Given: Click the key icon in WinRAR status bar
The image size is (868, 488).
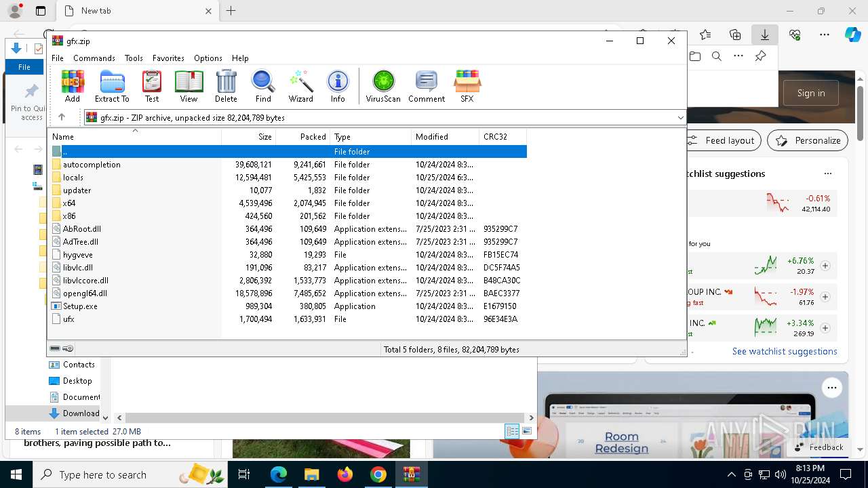Looking at the screenshot, I should (x=68, y=349).
